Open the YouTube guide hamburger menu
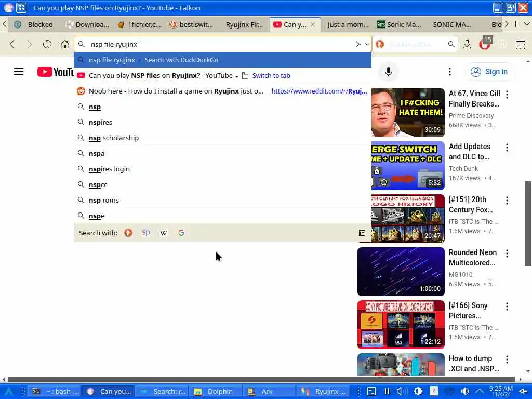This screenshot has height=399, width=532. 19,72
